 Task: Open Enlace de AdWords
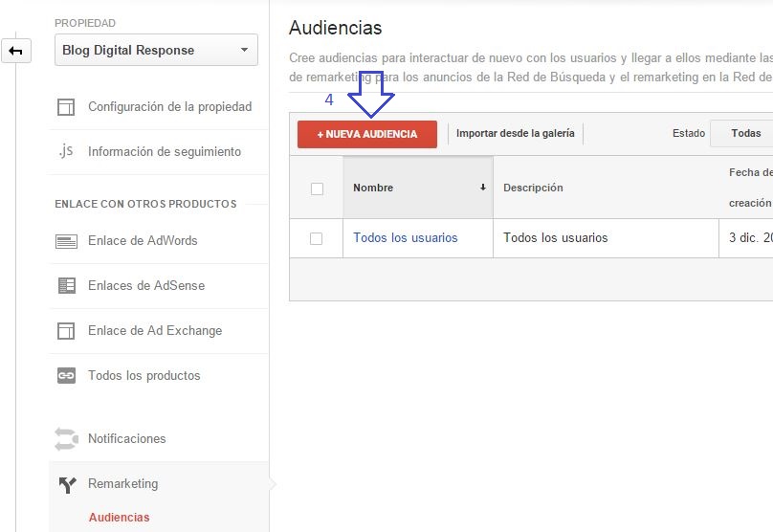[143, 240]
